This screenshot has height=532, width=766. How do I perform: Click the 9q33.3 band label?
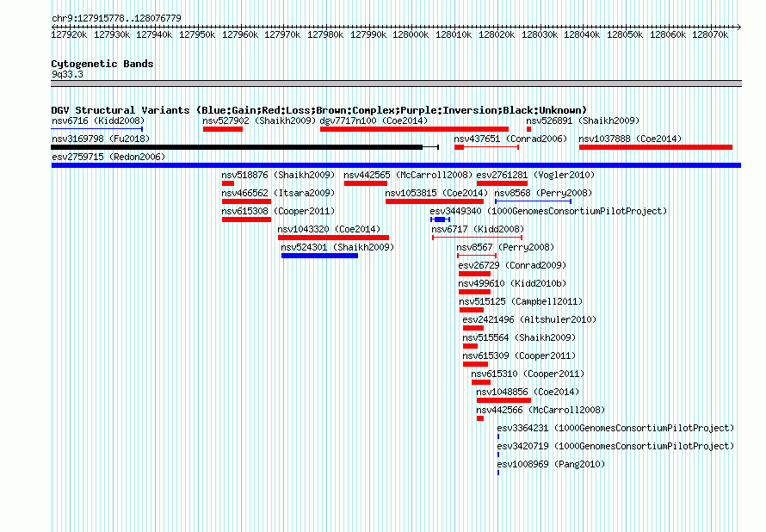(67, 74)
